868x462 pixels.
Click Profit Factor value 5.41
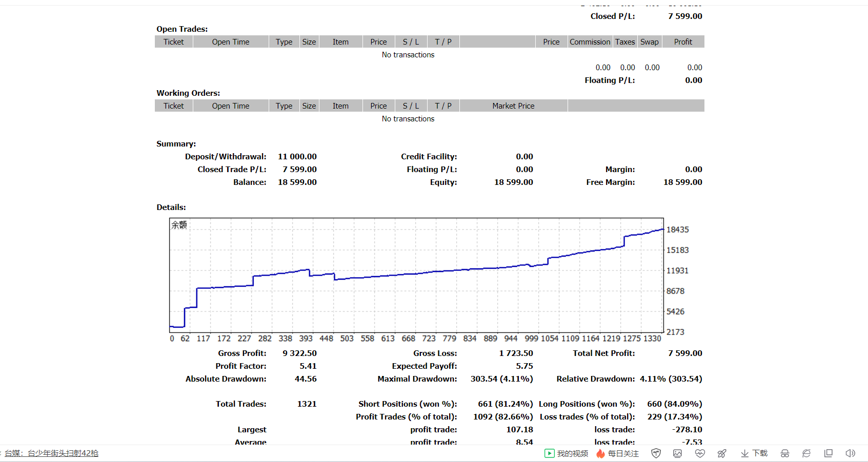tap(308, 366)
